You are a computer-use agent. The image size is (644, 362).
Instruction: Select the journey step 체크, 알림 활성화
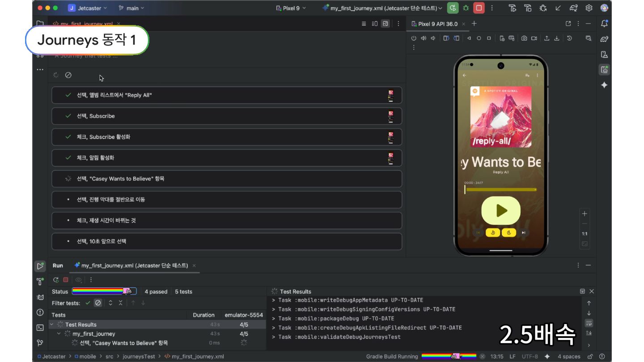pyautogui.click(x=227, y=158)
